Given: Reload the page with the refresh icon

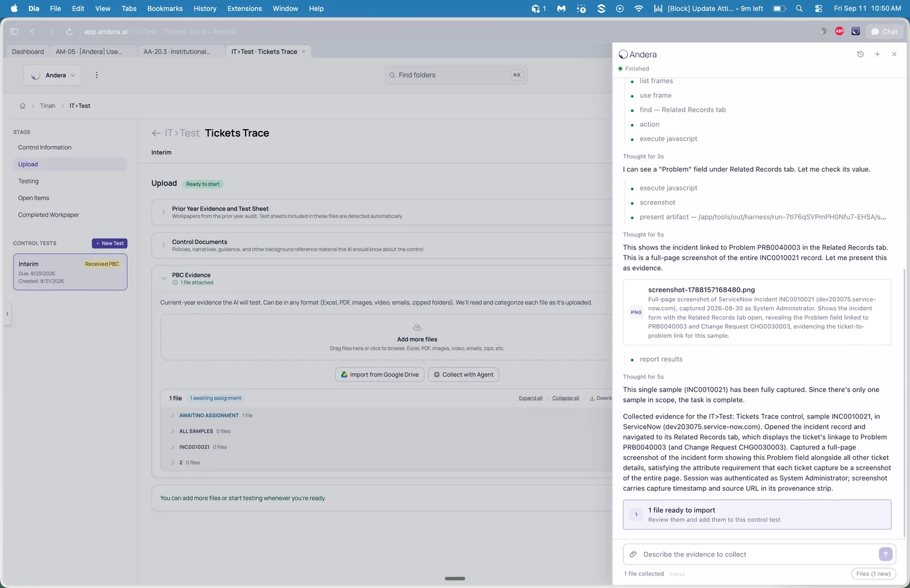Looking at the screenshot, I should pos(69,32).
